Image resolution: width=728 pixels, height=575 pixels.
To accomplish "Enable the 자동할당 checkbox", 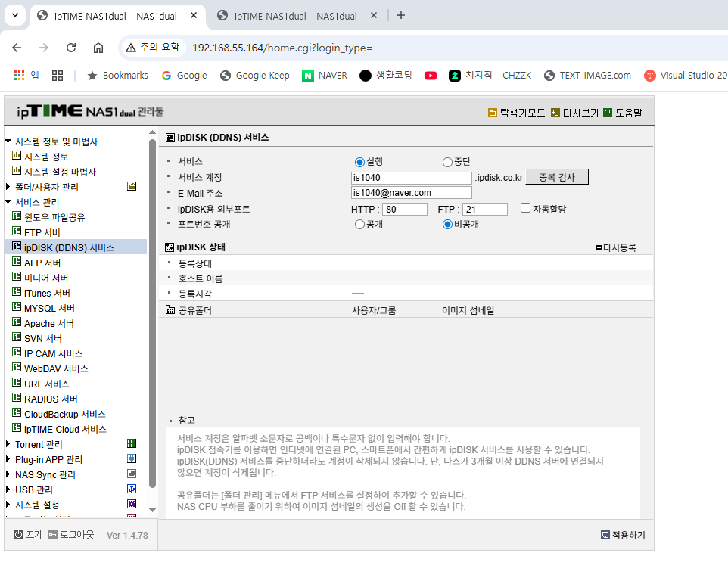I will pyautogui.click(x=525, y=208).
